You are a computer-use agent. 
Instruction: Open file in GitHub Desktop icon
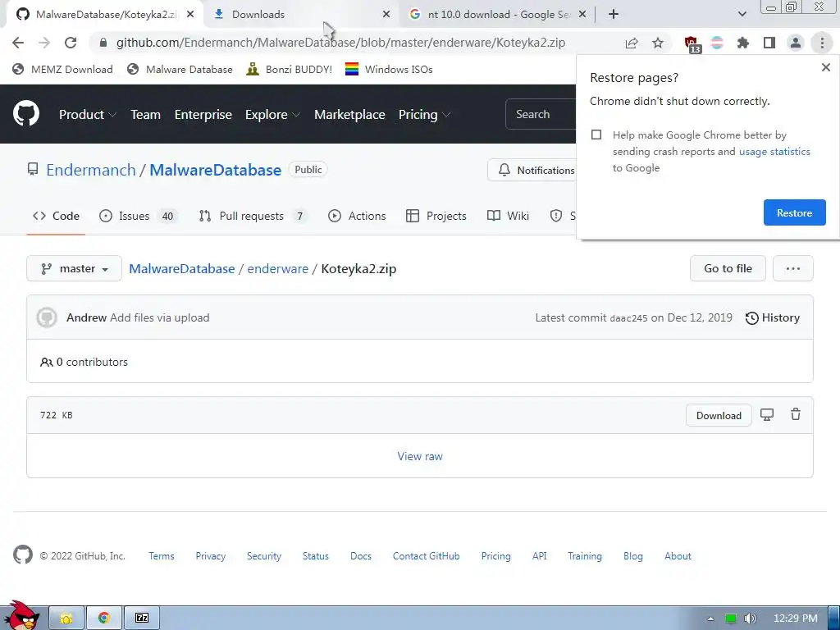pyautogui.click(x=767, y=414)
